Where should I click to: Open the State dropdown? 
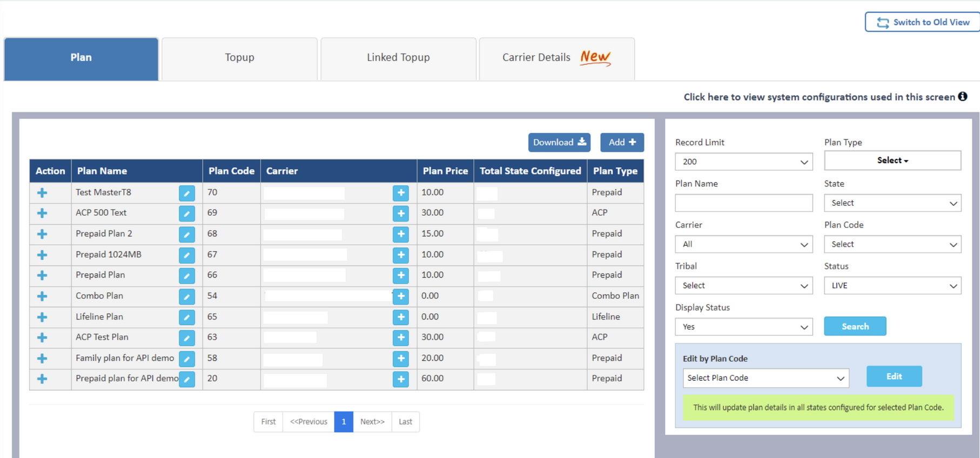[x=892, y=203]
